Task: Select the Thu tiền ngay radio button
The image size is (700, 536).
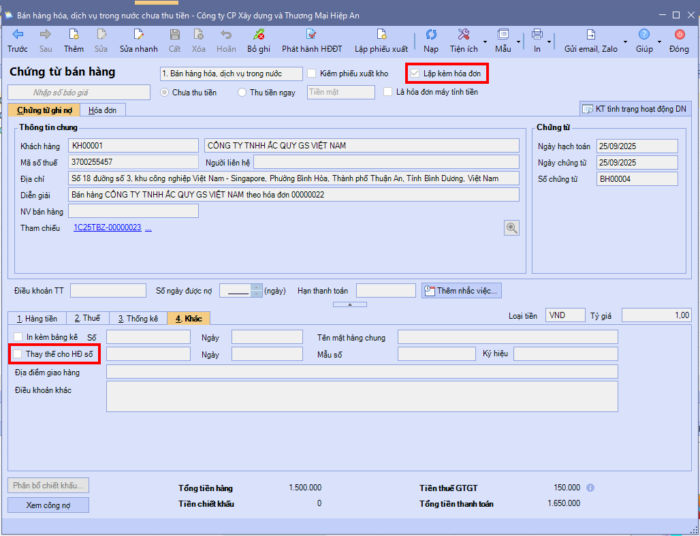Action: 243,92
